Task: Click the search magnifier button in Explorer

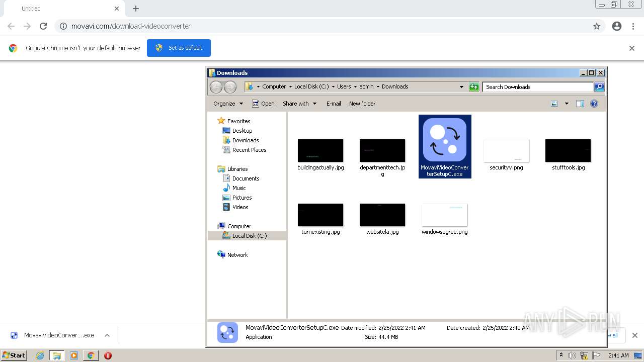Action: 599,87
